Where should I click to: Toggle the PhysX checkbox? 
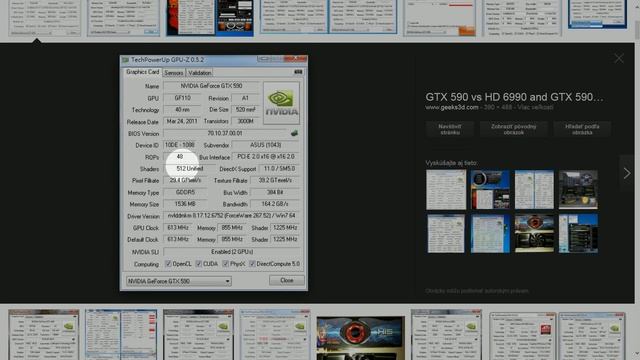coord(225,264)
